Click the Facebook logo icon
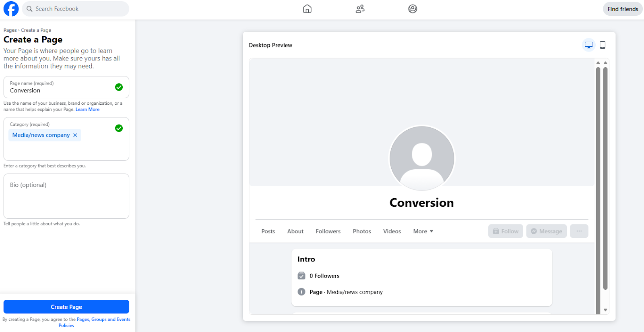 (11, 9)
